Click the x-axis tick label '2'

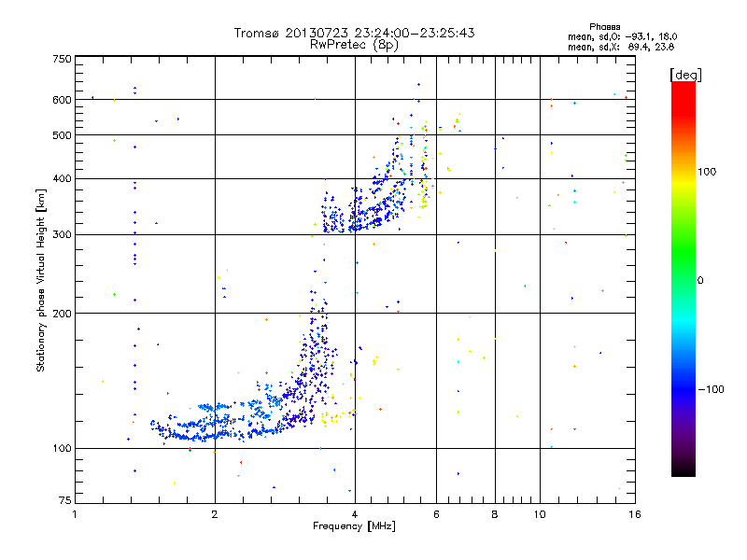(x=215, y=514)
